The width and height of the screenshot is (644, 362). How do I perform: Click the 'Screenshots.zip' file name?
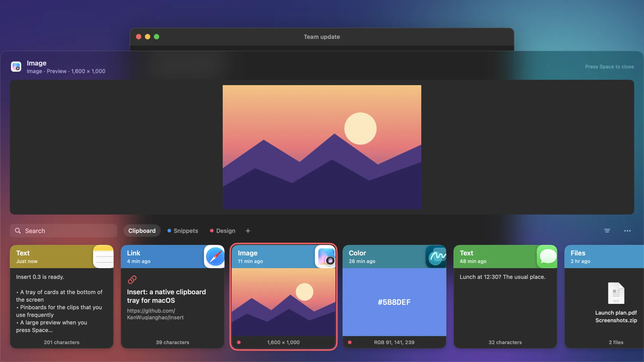[616, 320]
